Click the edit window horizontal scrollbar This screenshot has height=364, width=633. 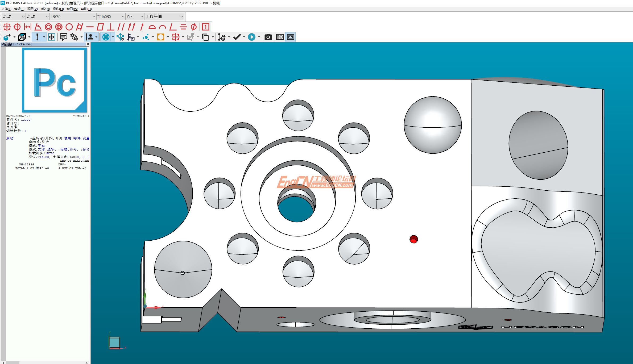pos(45,362)
